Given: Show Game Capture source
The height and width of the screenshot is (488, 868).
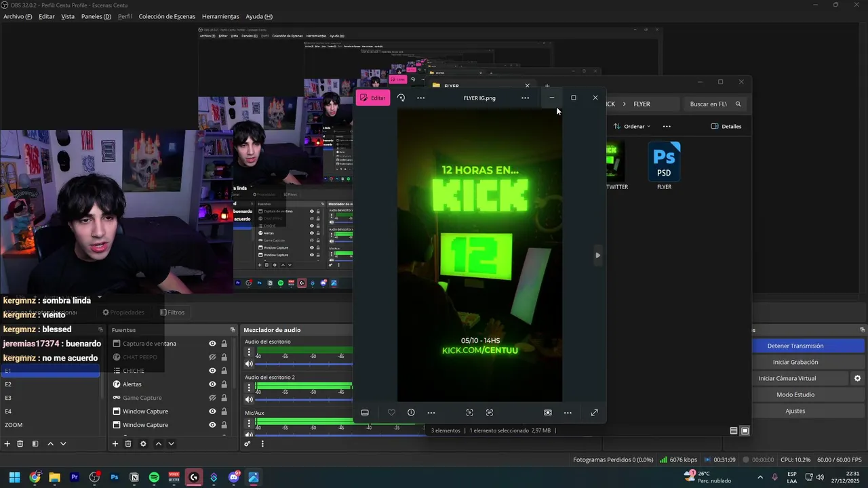Looking at the screenshot, I should coord(212,398).
